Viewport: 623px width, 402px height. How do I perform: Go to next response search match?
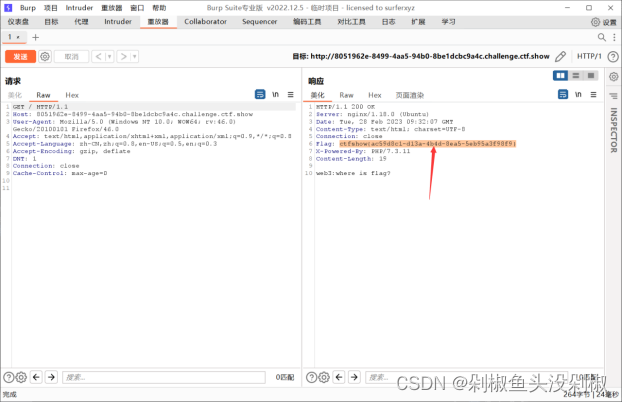pyautogui.click(x=354, y=377)
